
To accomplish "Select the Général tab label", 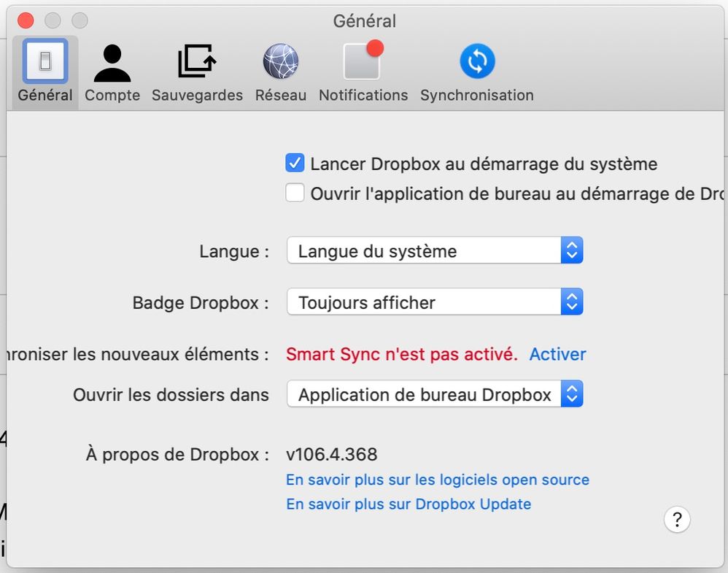I will pos(45,96).
